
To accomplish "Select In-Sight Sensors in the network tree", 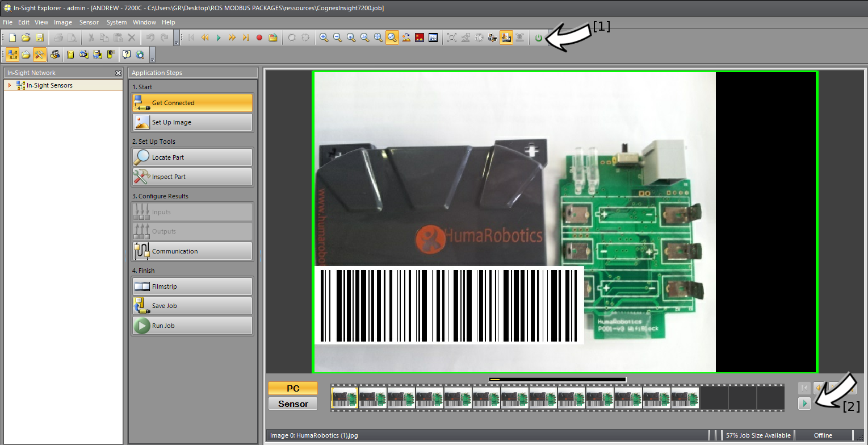I will click(x=49, y=85).
